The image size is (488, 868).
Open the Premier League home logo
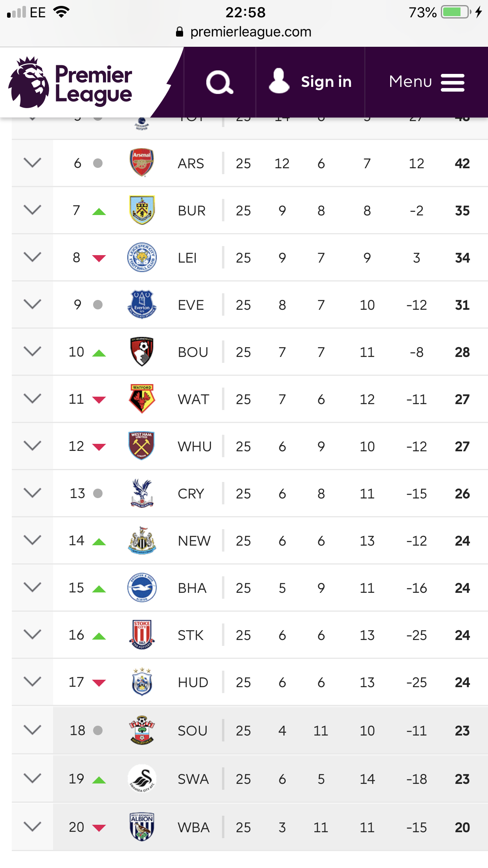(70, 82)
